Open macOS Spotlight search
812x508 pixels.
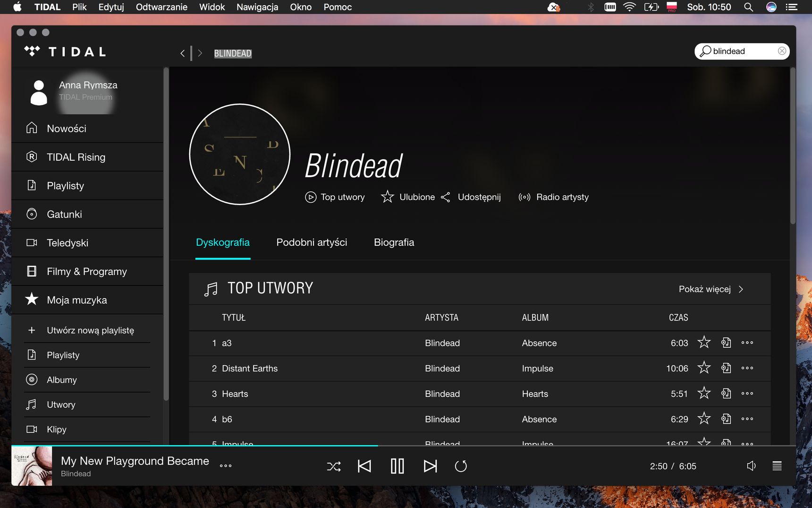(748, 7)
